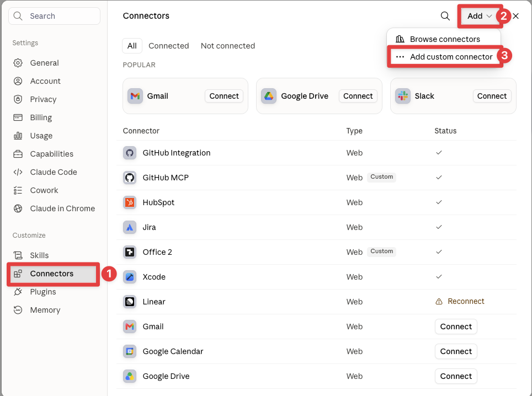Switch to the All filter tab
532x396 pixels.
pyautogui.click(x=132, y=46)
